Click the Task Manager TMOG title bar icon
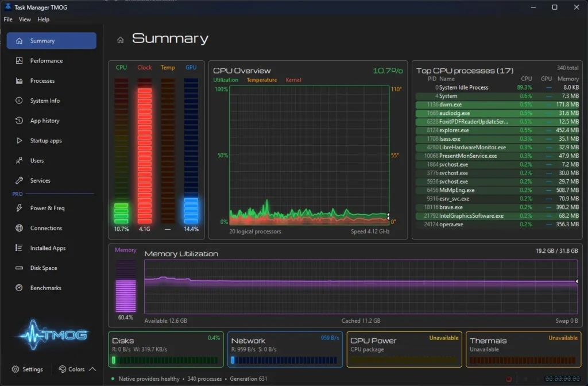 pos(8,7)
